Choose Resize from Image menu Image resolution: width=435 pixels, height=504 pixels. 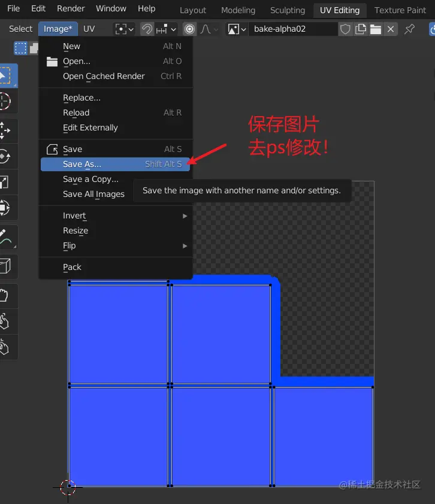click(116, 230)
